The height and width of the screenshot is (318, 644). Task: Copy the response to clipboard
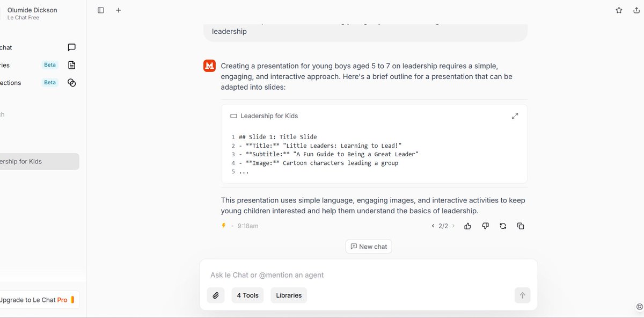click(x=521, y=226)
